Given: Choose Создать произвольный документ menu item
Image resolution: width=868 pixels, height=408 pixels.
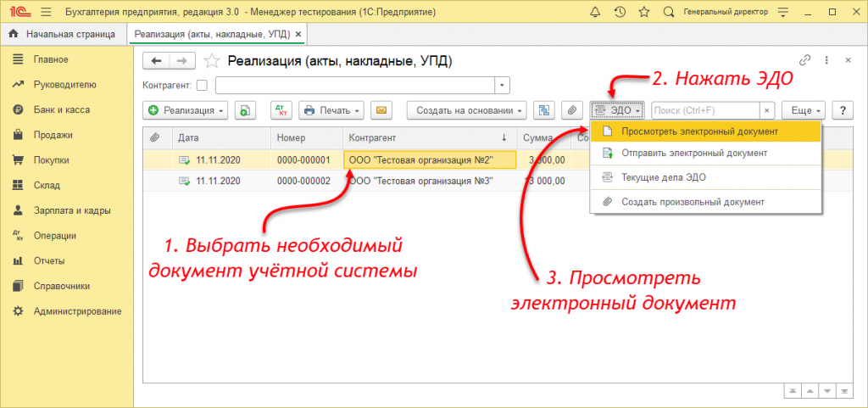Looking at the screenshot, I should 706,202.
